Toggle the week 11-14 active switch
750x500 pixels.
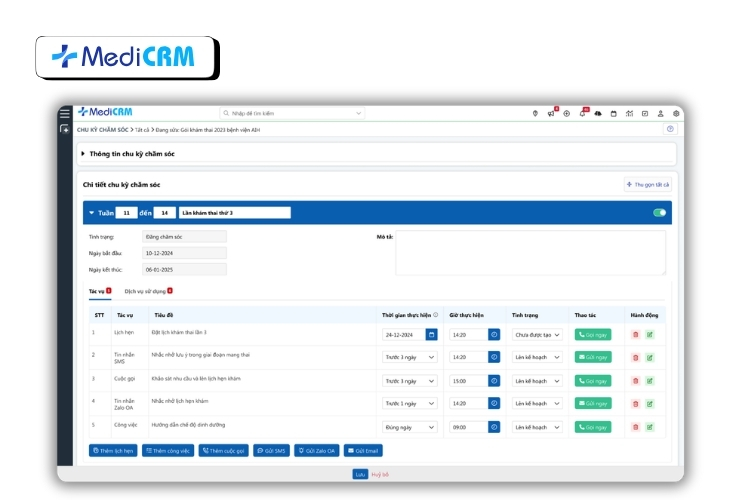660,212
